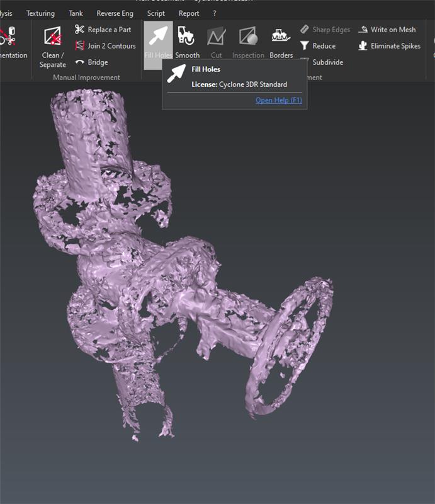Select the Bridge tool
This screenshot has width=435, height=504.
click(91, 62)
